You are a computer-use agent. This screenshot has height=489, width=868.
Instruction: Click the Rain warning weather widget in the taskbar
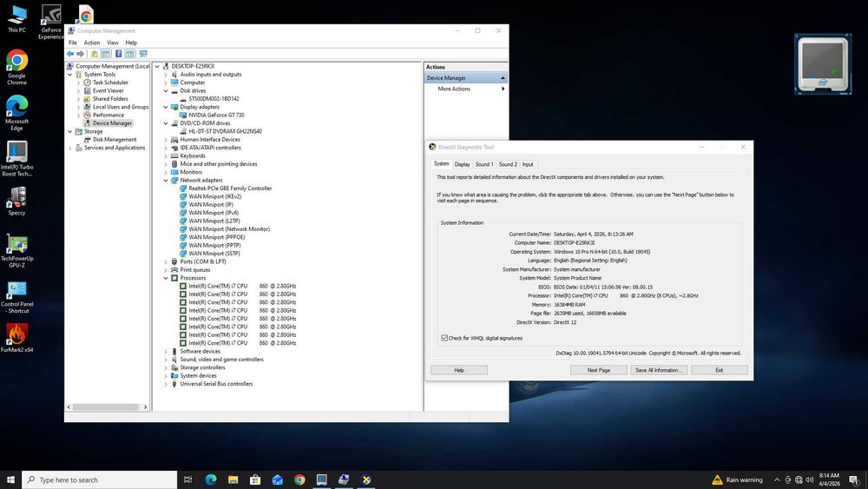(737, 479)
